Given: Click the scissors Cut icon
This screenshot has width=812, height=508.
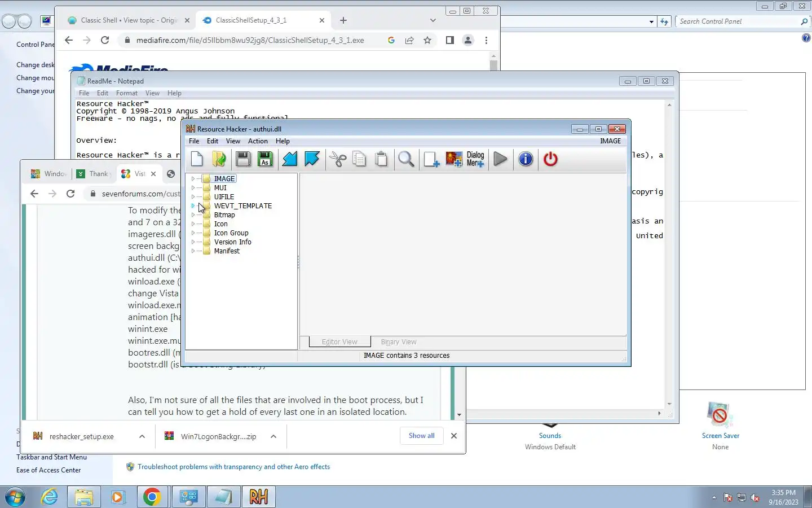Looking at the screenshot, I should (338, 159).
